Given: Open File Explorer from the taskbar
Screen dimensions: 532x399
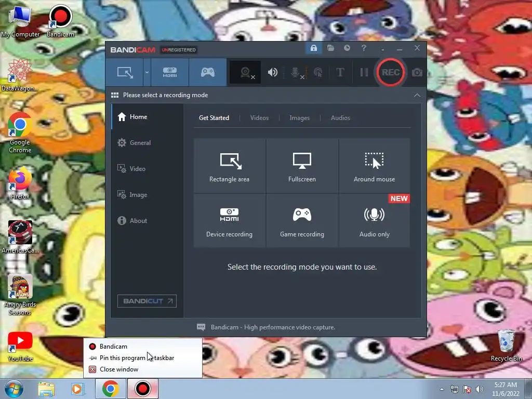Looking at the screenshot, I should [46, 389].
